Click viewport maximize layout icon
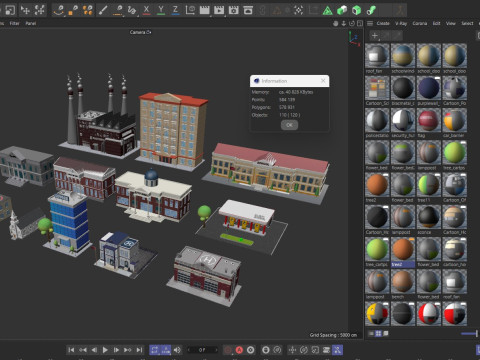This screenshot has width=480, height=360. coord(360,23)
